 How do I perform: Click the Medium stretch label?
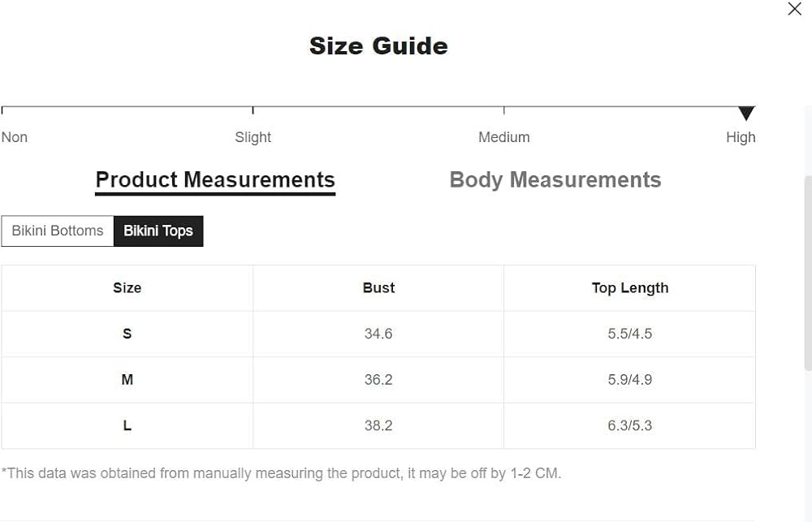point(503,137)
